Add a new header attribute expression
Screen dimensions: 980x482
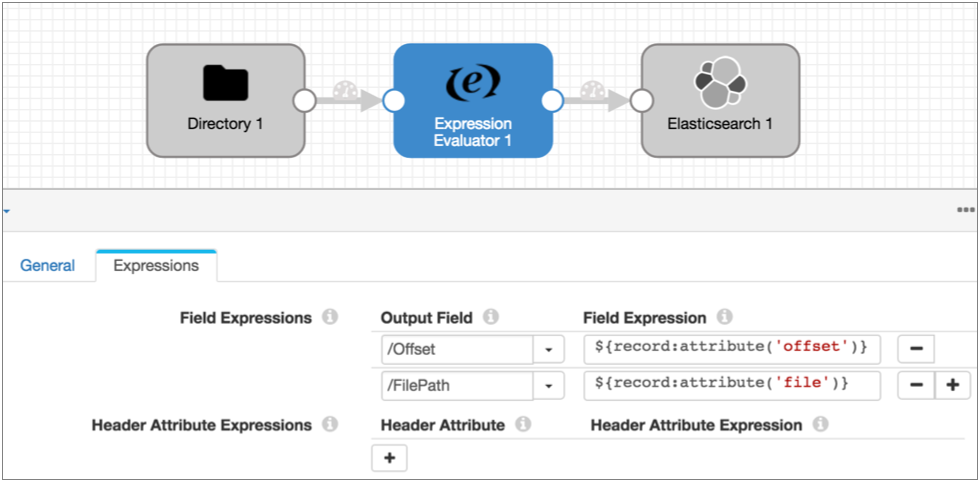click(389, 458)
